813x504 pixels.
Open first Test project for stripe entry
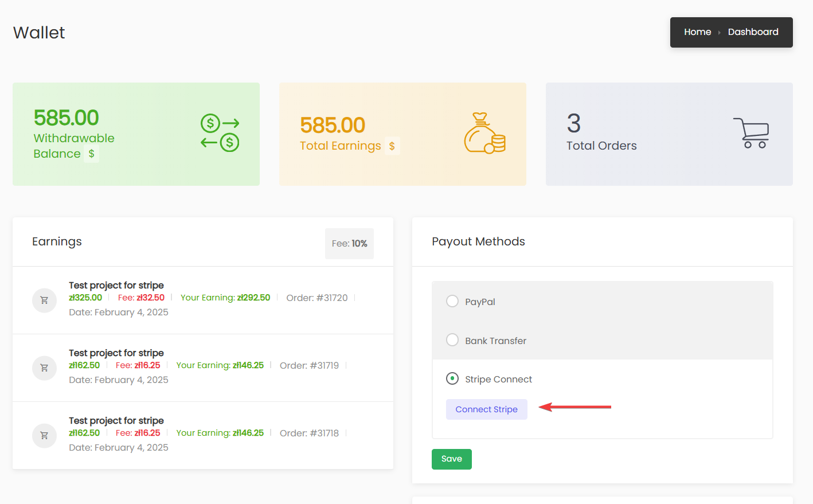(x=116, y=286)
